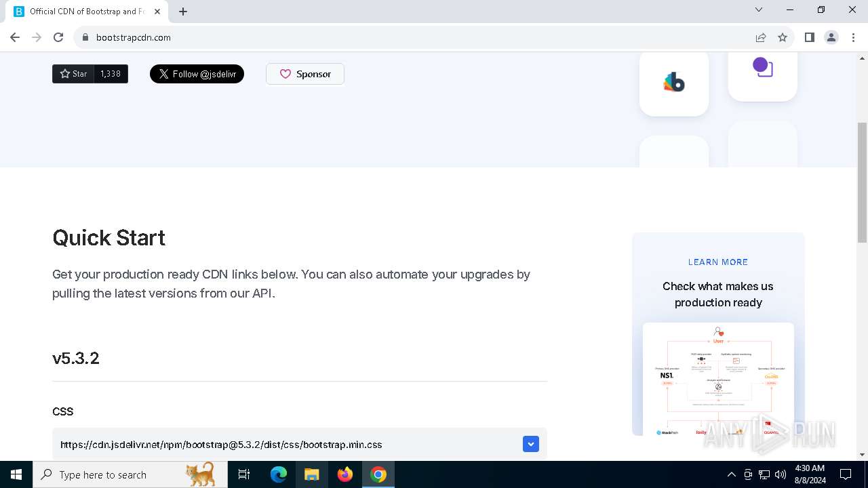
Task: Select the Official CDN of Bootstrap tab
Action: (87, 12)
